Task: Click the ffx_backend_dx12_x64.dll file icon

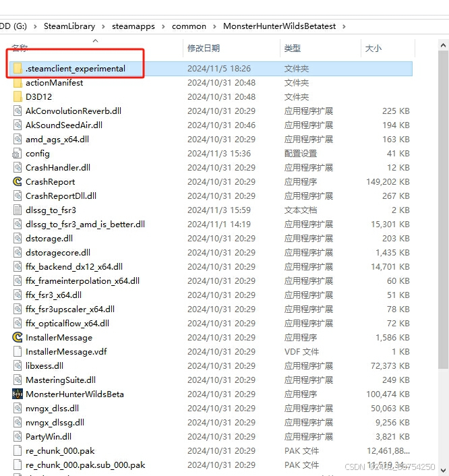Action: tap(18, 267)
